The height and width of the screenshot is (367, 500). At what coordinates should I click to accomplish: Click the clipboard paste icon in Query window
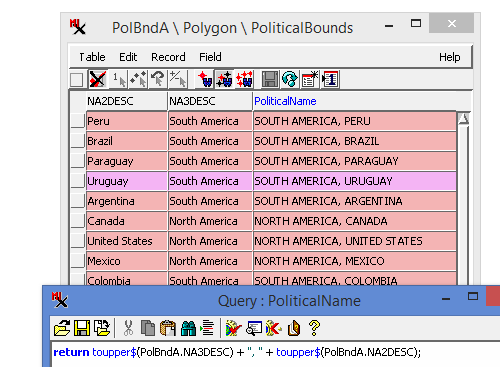[x=168, y=328]
